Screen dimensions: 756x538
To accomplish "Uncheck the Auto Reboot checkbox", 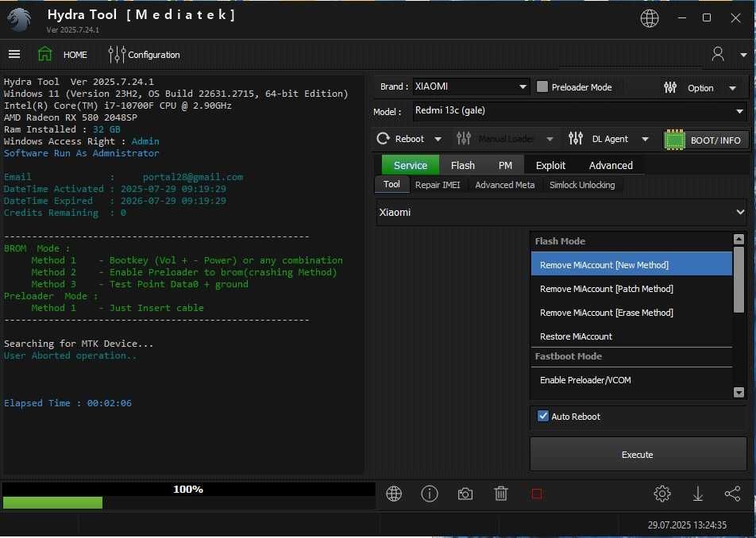I will pos(543,416).
